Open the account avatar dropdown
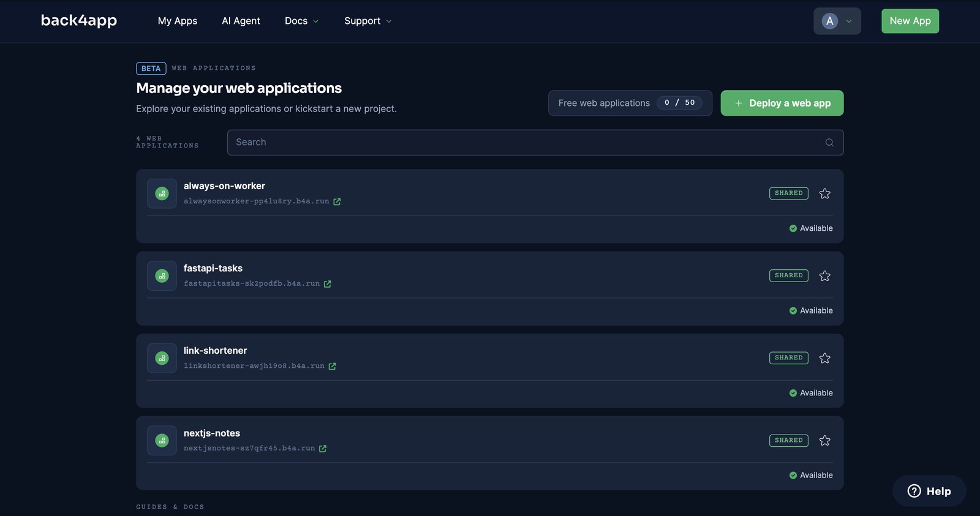Viewport: 980px width, 516px height. [x=837, y=21]
